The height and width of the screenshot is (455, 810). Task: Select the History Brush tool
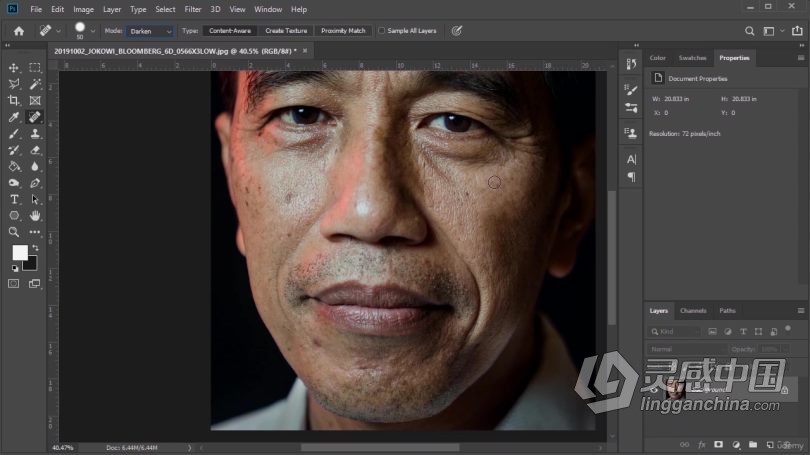tap(14, 150)
